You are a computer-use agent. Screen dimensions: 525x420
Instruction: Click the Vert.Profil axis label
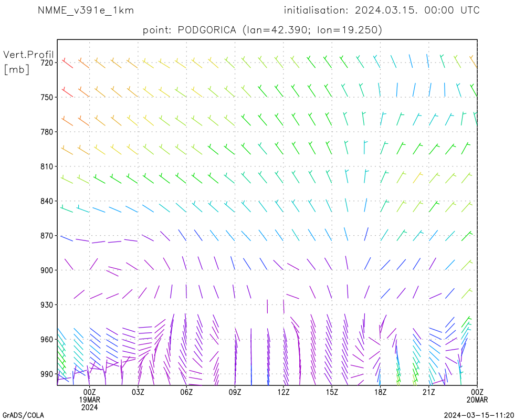tap(28, 55)
